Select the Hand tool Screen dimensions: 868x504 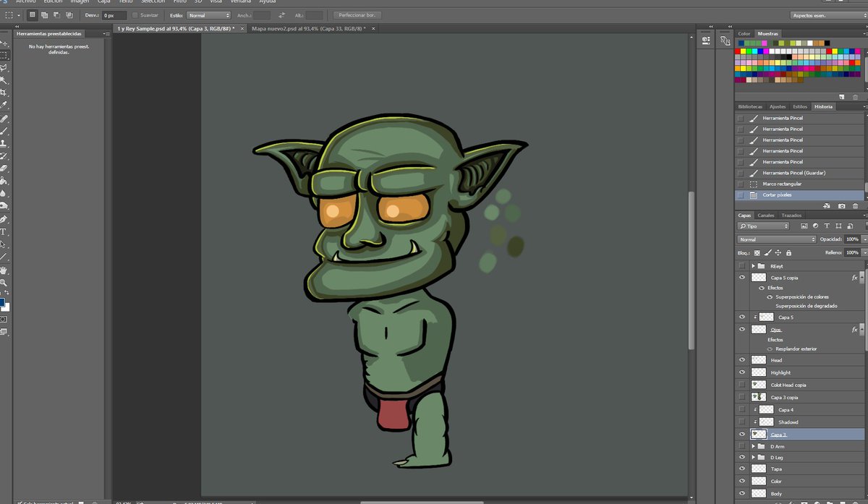point(4,270)
